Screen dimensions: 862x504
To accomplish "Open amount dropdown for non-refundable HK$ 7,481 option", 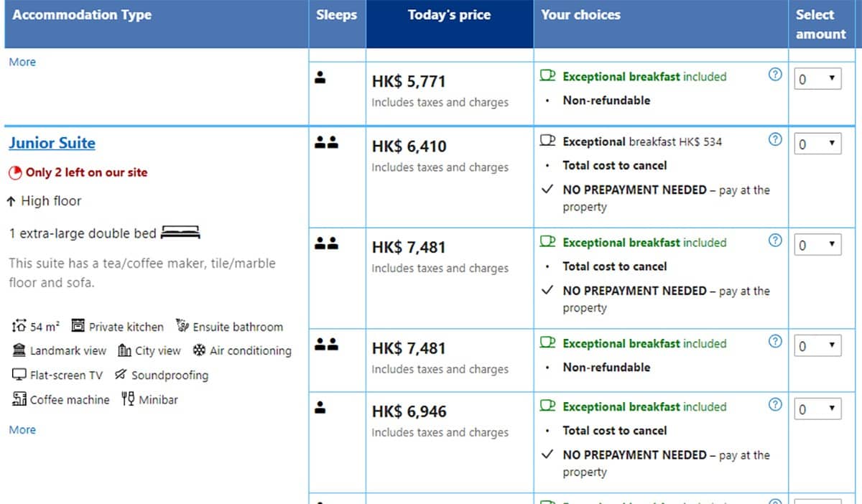I will click(817, 346).
